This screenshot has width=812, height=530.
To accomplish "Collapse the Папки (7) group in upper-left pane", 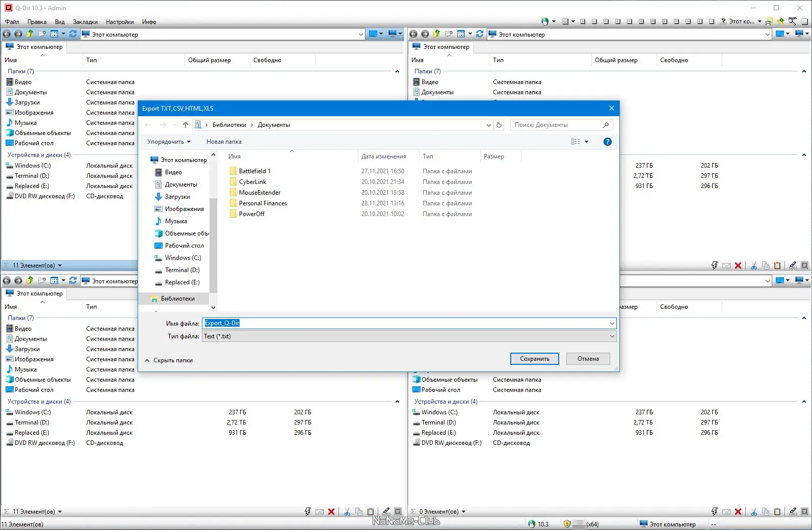I will pyautogui.click(x=397, y=71).
